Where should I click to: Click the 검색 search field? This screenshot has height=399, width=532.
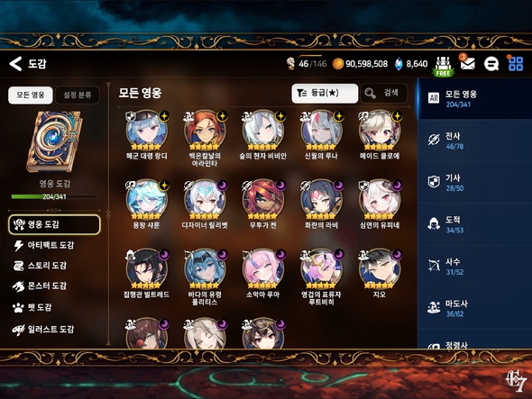click(384, 94)
